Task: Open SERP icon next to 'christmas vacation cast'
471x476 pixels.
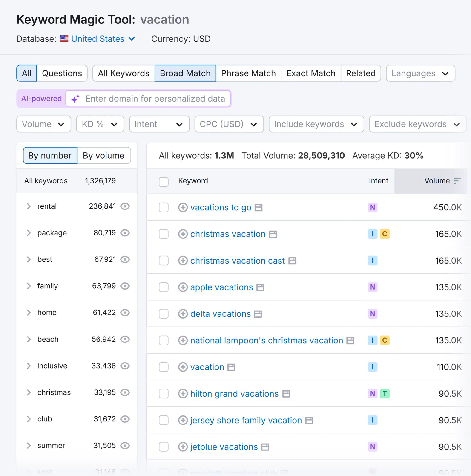Action: [x=292, y=261]
